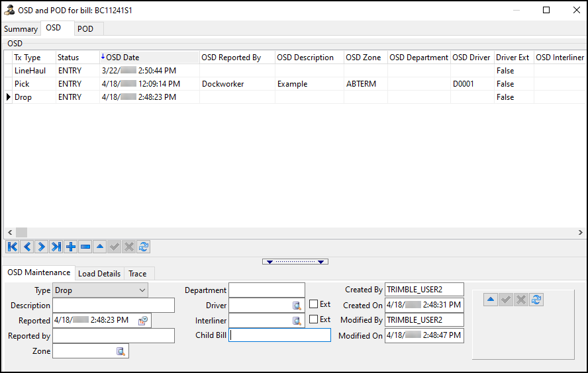Expand the Type dropdown showing Drop
This screenshot has width=588, height=373.
142,290
